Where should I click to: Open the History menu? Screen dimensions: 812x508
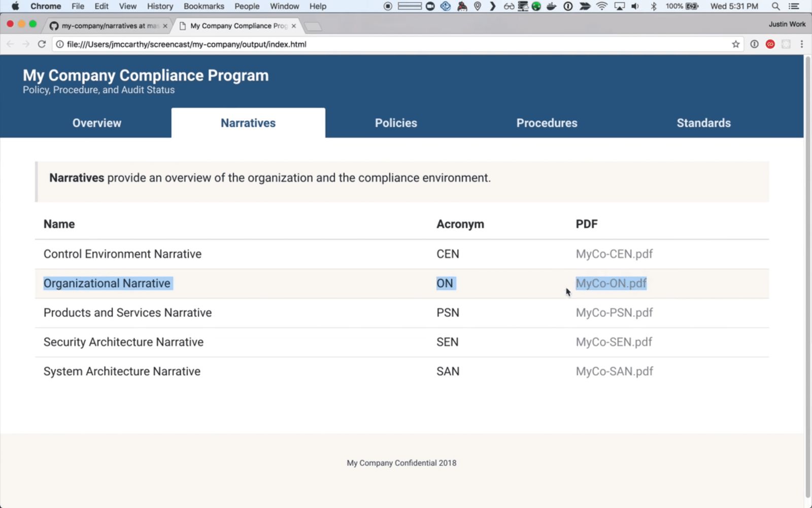159,6
